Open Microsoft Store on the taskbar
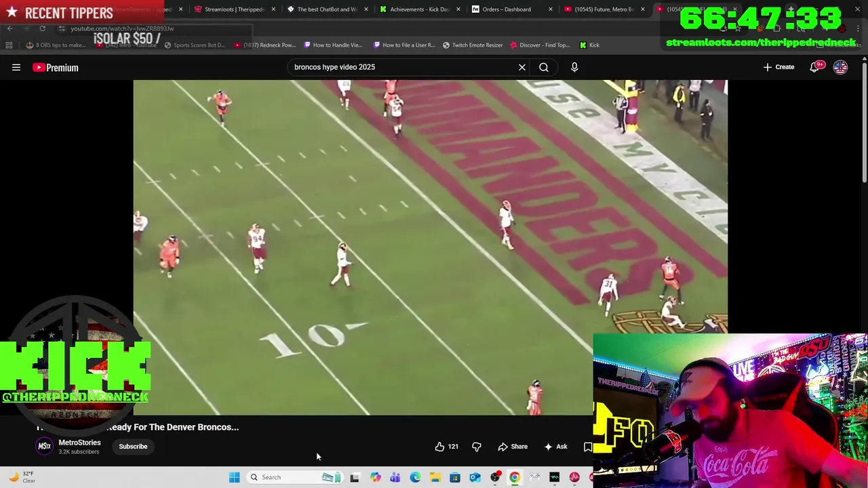 click(455, 477)
